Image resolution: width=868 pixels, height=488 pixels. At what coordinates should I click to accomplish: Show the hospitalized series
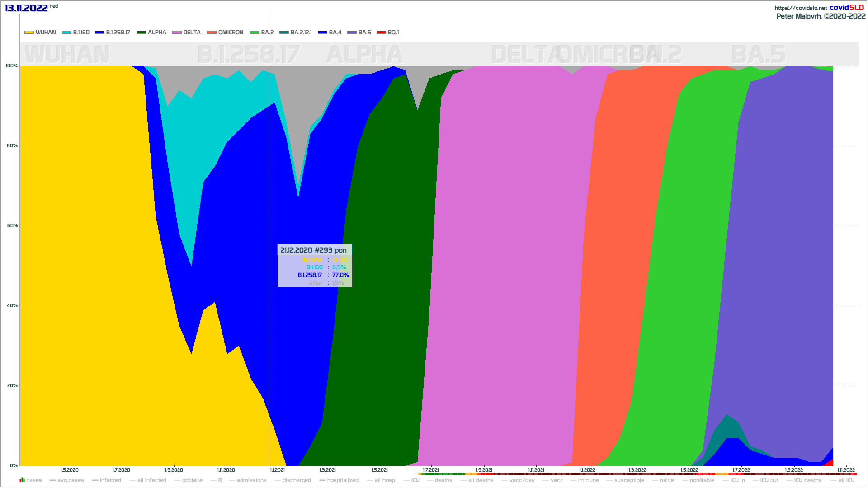342,480
